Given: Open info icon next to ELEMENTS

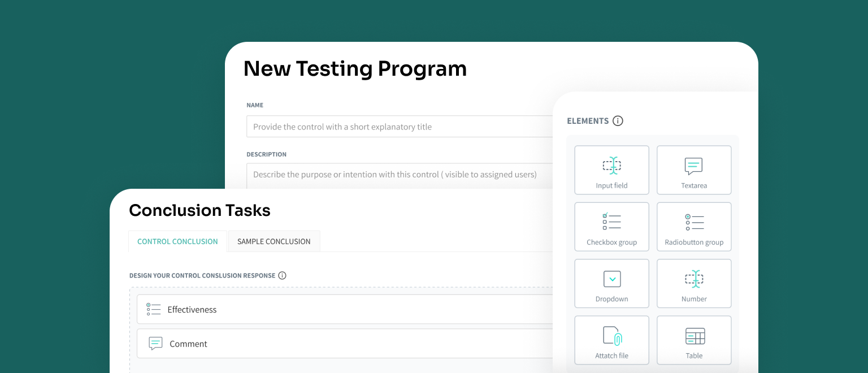Looking at the screenshot, I should tap(618, 121).
